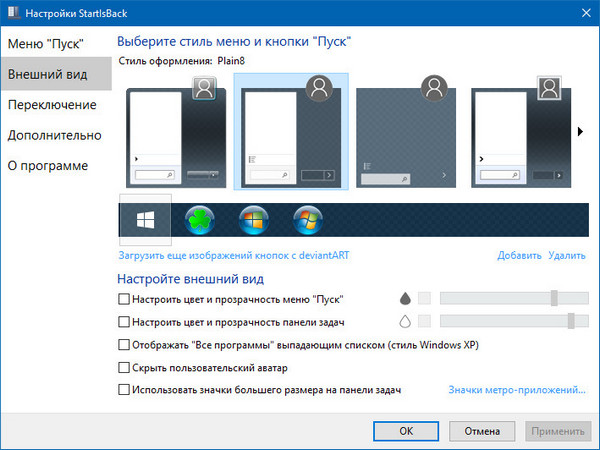Click the filled droplet icon for menu color
600x450 pixels.
pyautogui.click(x=405, y=298)
